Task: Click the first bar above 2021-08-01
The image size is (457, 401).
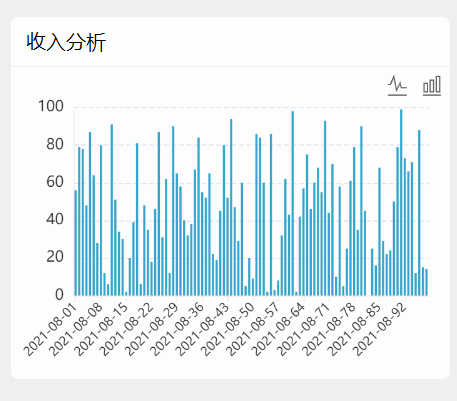Action: tap(76, 243)
